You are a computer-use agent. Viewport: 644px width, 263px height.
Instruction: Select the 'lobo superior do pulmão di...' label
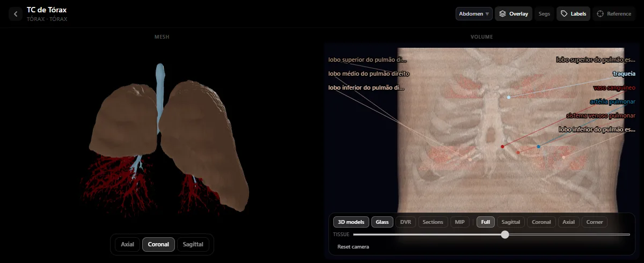pyautogui.click(x=368, y=60)
